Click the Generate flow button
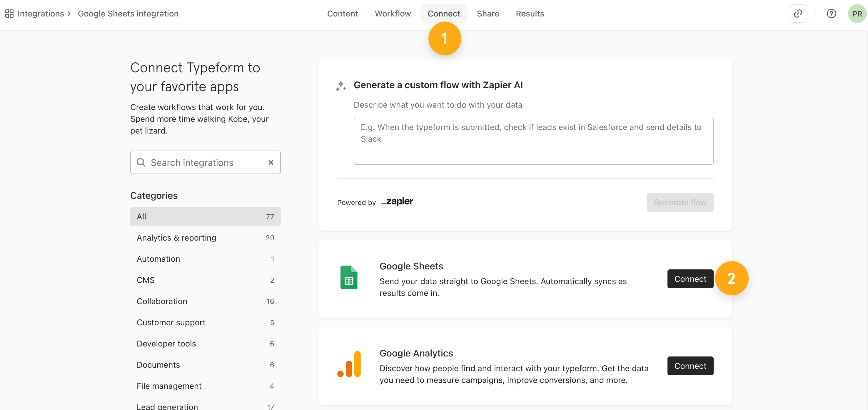868x410 pixels. [680, 202]
